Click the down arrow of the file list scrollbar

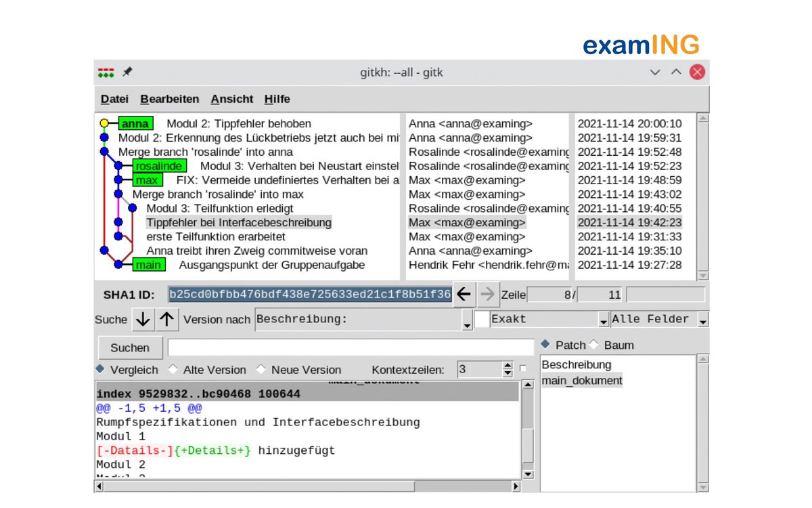[702, 487]
